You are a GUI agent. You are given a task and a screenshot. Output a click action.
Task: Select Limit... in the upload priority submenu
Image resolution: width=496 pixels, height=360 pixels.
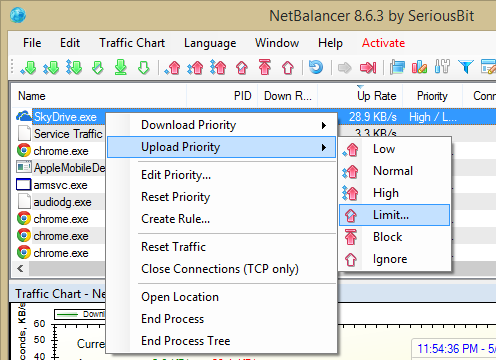coord(394,215)
